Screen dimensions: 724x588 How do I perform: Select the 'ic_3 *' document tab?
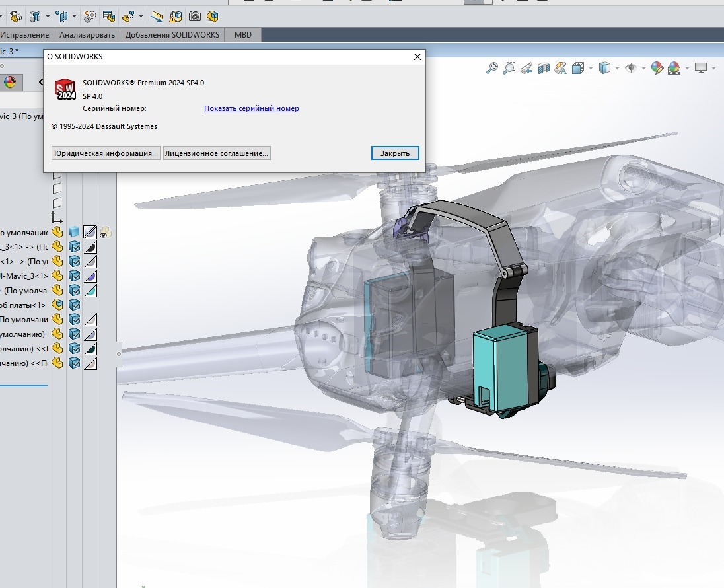click(10, 51)
